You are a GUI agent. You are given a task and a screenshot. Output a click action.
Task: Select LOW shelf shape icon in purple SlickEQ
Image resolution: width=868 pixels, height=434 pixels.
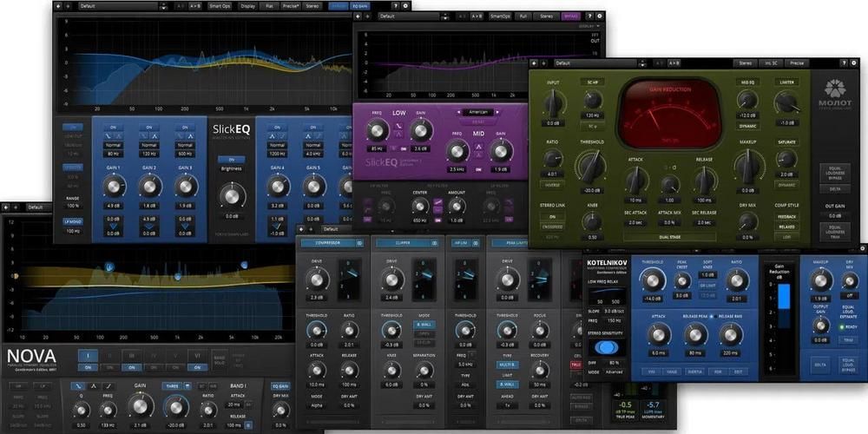point(398,128)
